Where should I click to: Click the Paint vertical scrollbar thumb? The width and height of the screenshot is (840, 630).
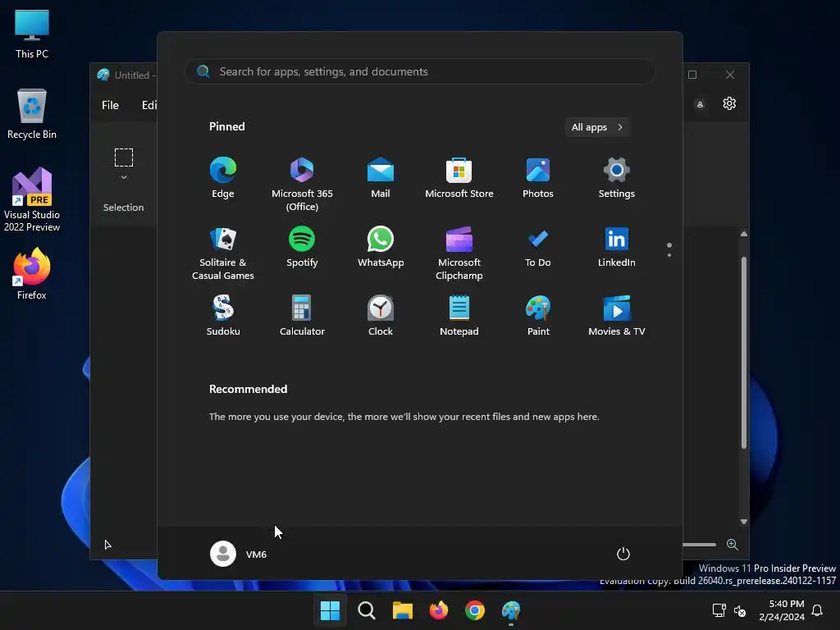pyautogui.click(x=743, y=353)
